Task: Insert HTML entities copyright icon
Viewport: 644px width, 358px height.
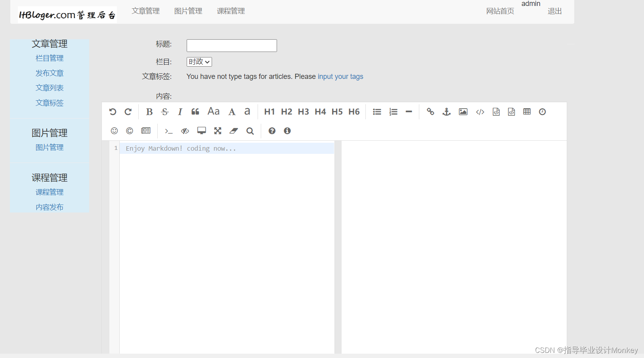Action: click(x=130, y=131)
